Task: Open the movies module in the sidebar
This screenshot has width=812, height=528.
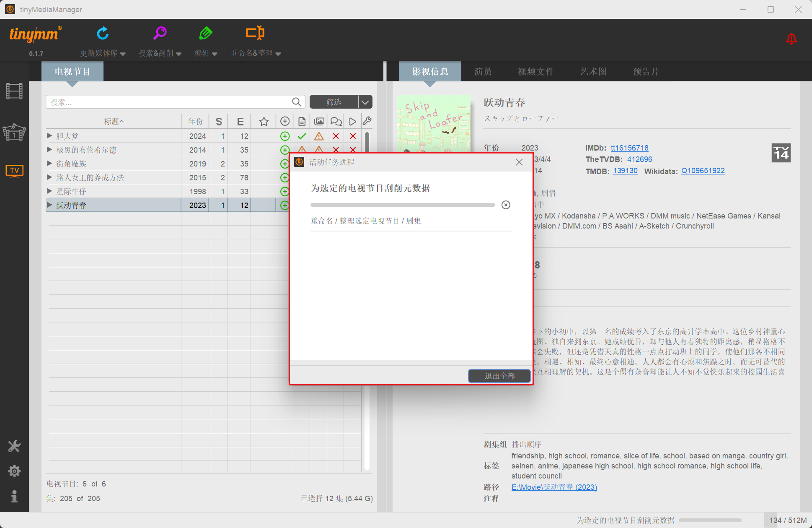Action: [14, 91]
